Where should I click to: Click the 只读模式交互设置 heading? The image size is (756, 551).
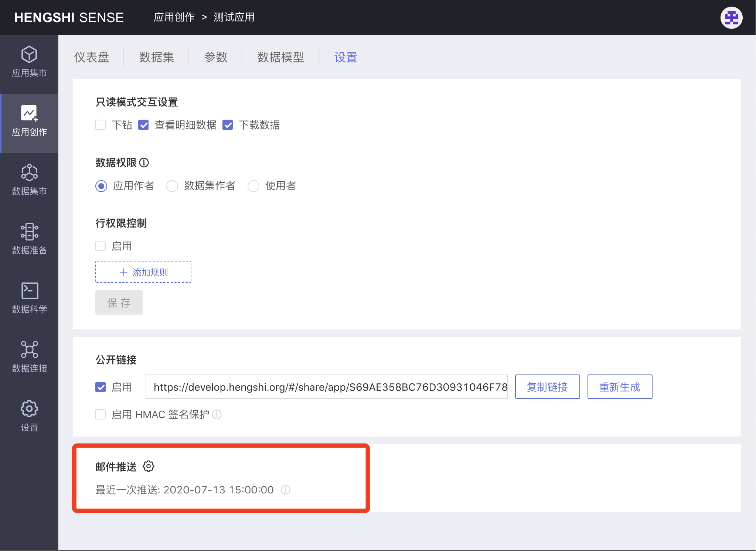(x=137, y=102)
